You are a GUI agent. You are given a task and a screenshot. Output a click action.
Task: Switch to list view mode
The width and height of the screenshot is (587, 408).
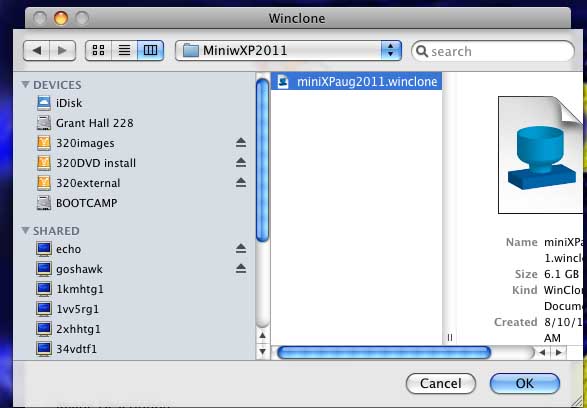(x=124, y=50)
